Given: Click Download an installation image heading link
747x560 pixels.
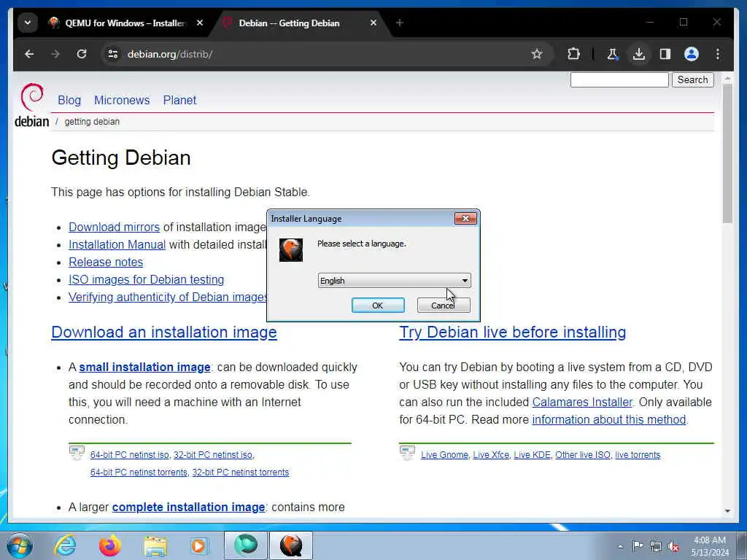Looking at the screenshot, I should click(164, 332).
